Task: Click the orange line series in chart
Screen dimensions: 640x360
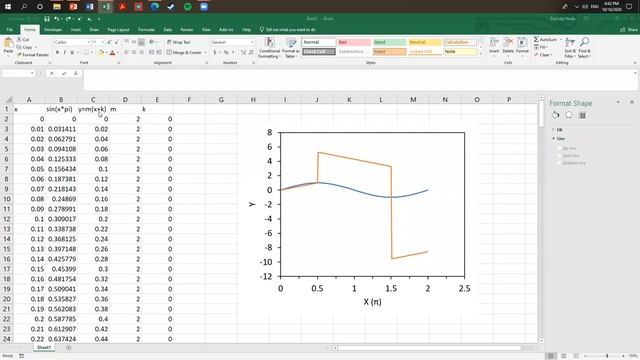Action: tap(354, 159)
